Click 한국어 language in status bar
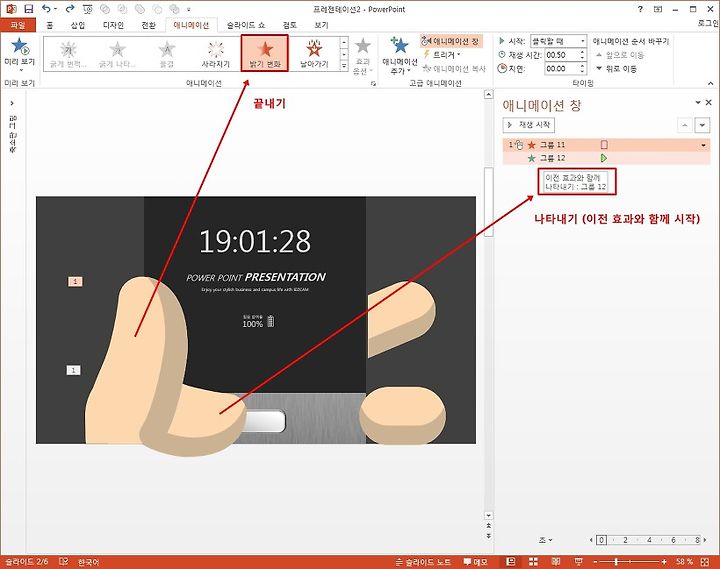Image resolution: width=720 pixels, height=569 pixels. click(x=88, y=562)
